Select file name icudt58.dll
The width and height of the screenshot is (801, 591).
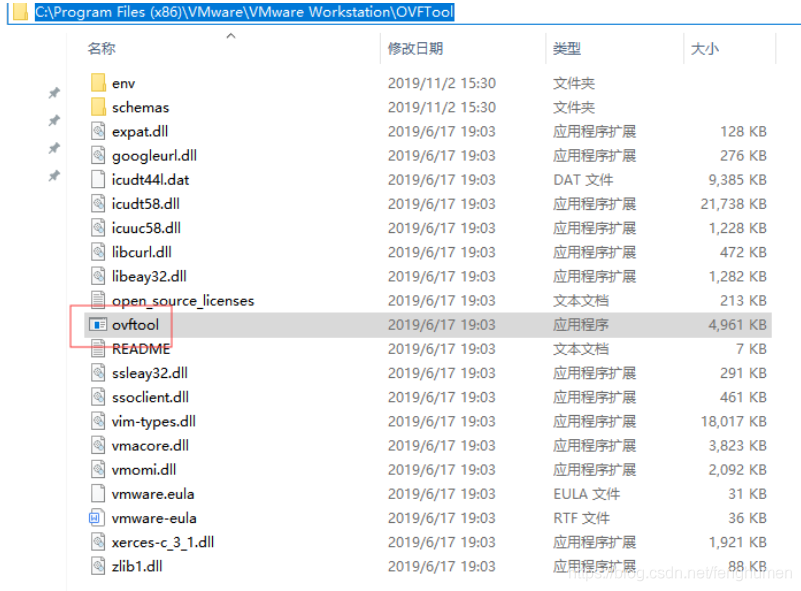[x=146, y=204]
